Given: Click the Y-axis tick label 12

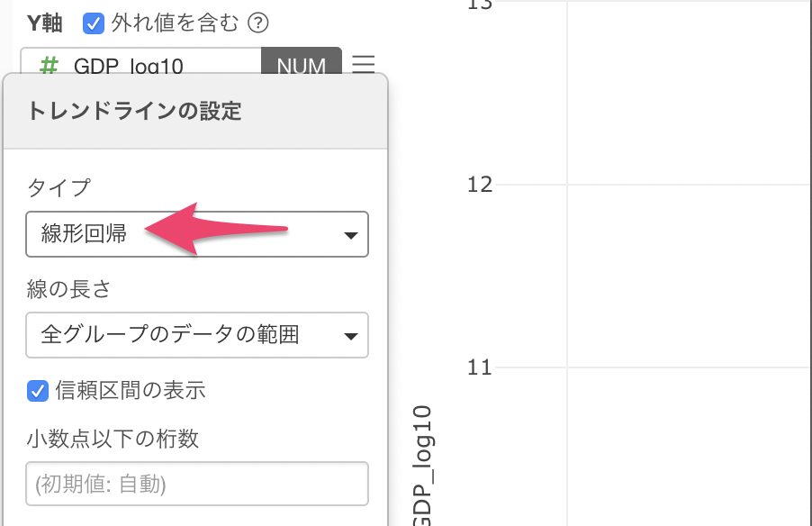Looking at the screenshot, I should coord(480,185).
